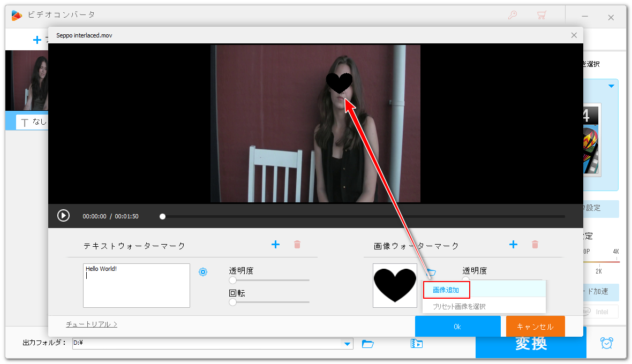Add a new image watermark
Image resolution: width=632 pixels, height=364 pixels.
pos(513,245)
